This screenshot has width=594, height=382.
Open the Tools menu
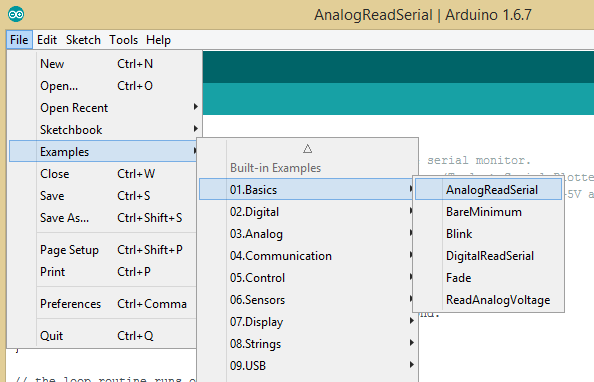click(x=123, y=40)
